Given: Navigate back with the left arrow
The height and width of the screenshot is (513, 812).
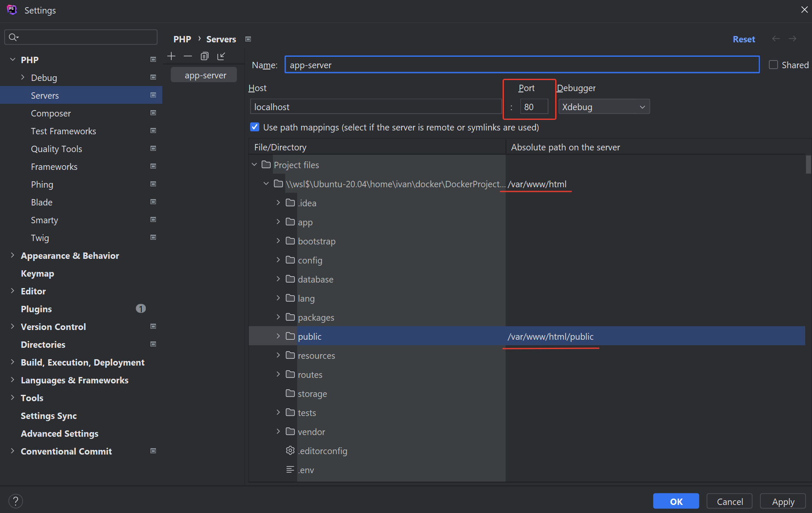Looking at the screenshot, I should pyautogui.click(x=776, y=39).
